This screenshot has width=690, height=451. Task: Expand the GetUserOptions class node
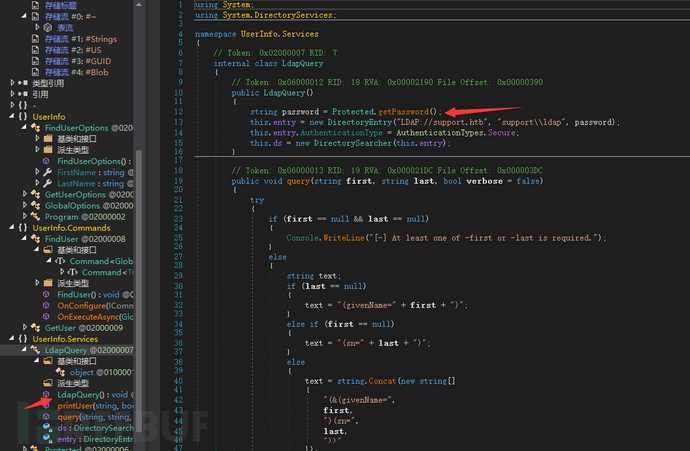tap(23, 194)
